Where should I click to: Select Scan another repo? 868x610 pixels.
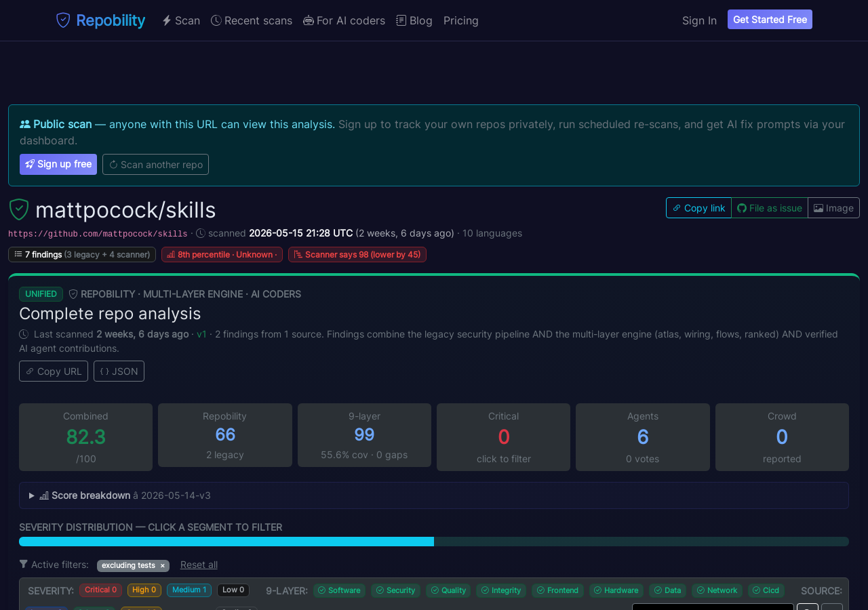155,164
